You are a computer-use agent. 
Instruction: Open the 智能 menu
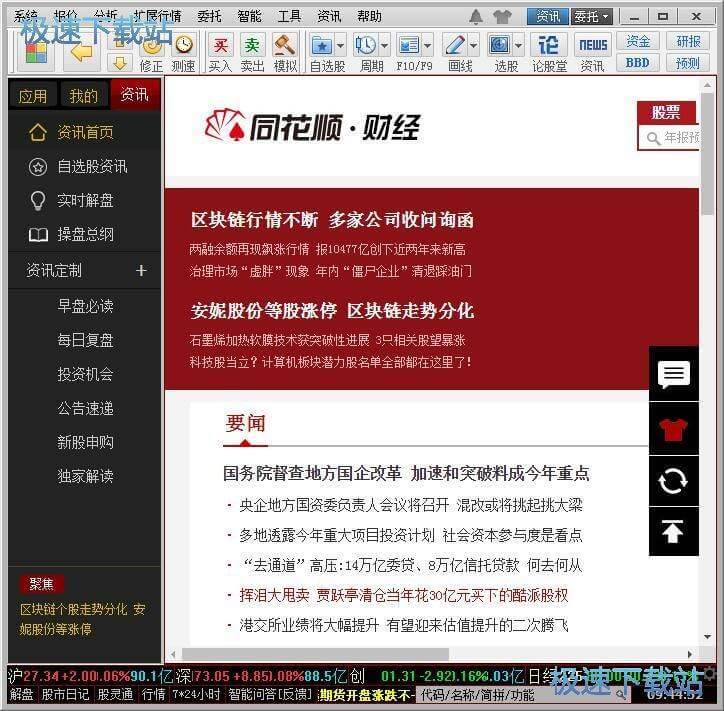click(249, 17)
